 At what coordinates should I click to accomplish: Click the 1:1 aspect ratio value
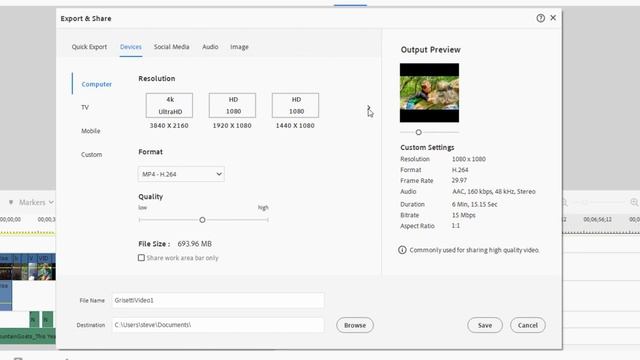(456, 226)
